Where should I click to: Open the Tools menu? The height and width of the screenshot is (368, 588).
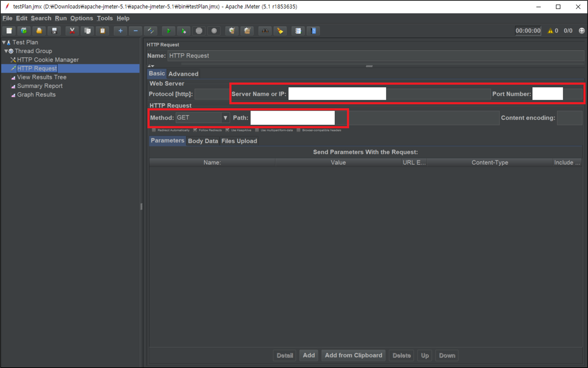coord(105,18)
